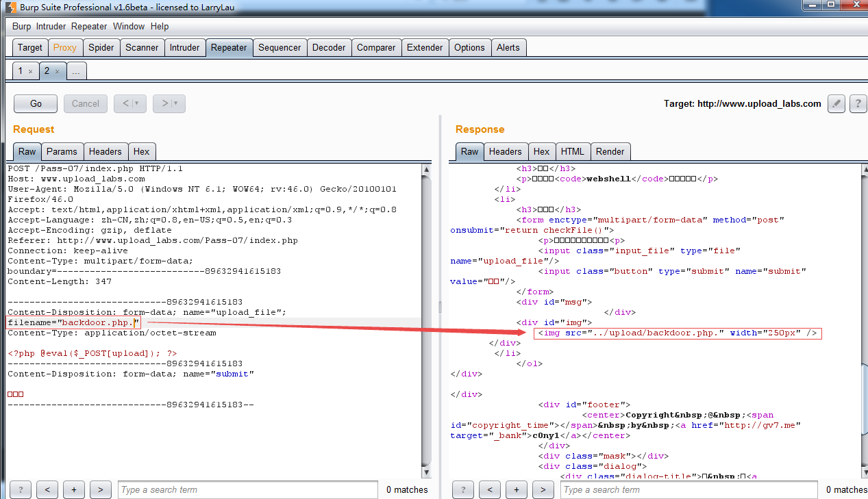This screenshot has height=499, width=868.
Task: Select the response Hex tab
Action: [x=541, y=151]
